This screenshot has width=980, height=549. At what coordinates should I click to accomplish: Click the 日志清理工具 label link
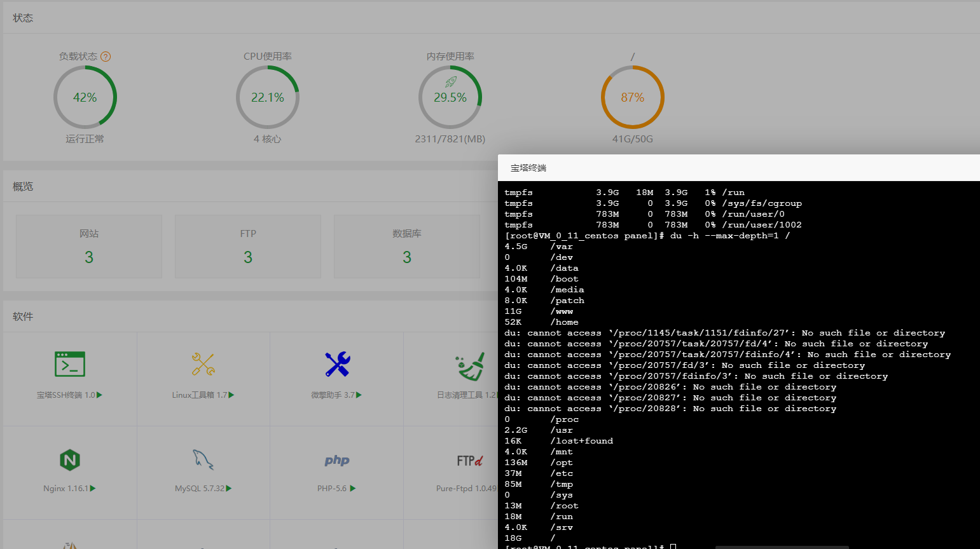click(x=467, y=395)
